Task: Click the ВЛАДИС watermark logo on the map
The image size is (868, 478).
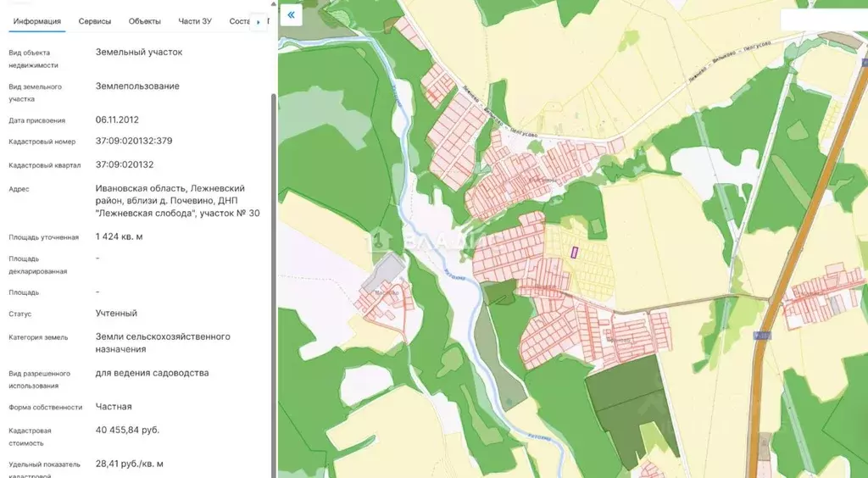Action: 424,242
